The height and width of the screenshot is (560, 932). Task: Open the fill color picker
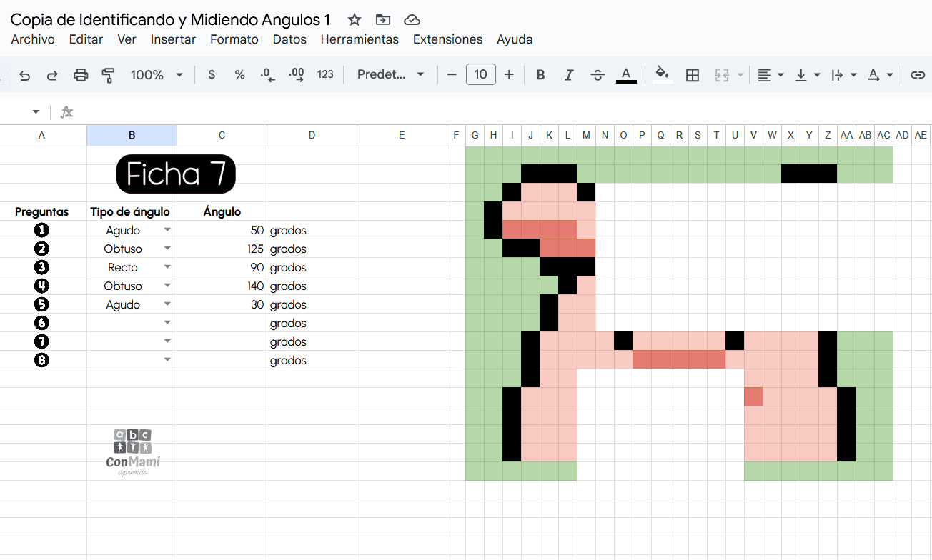663,75
